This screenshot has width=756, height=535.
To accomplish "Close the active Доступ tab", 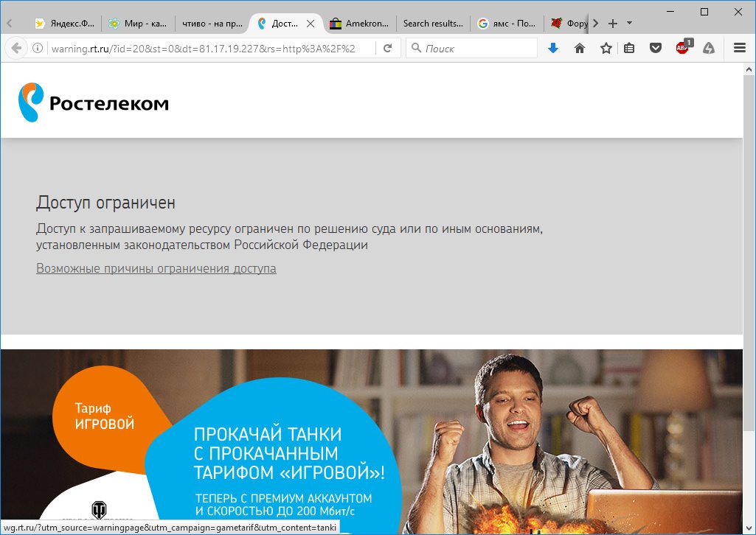I will click(311, 23).
